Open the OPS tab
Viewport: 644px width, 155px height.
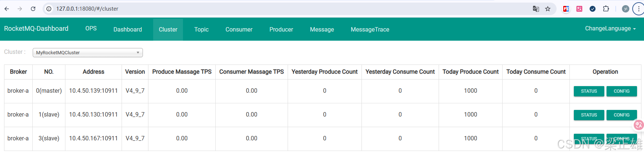pyautogui.click(x=91, y=29)
